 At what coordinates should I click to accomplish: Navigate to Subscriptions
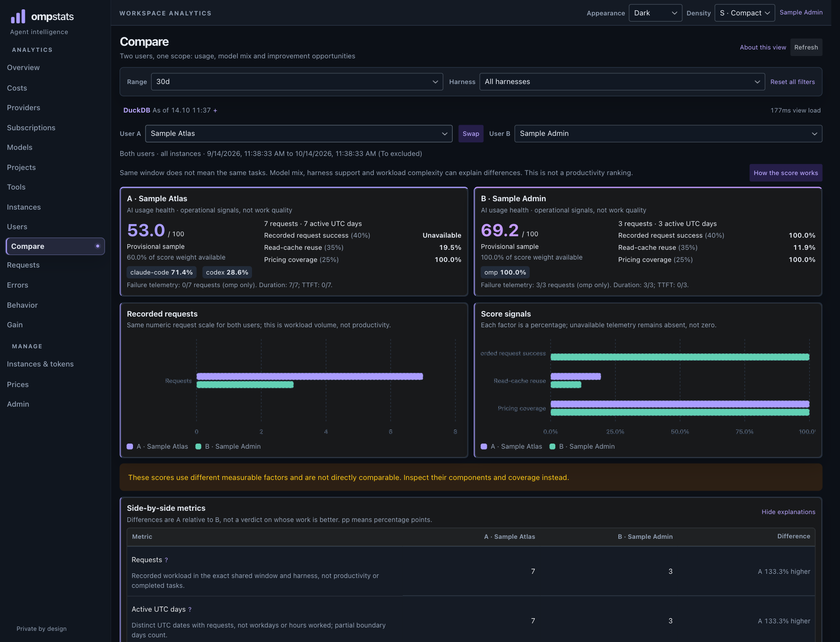pos(31,128)
